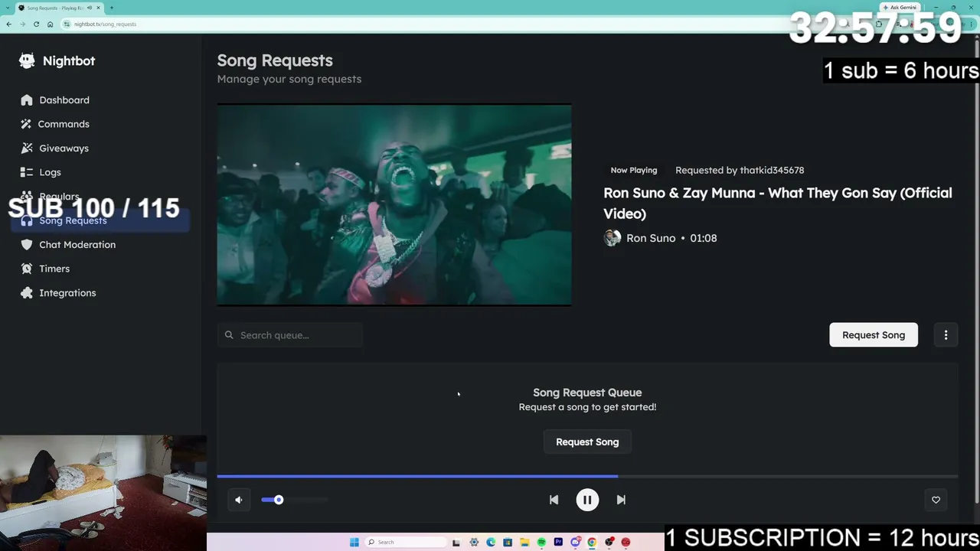Click the Ron Suno channel name
Viewport: 980px width, 551px height.
point(651,238)
